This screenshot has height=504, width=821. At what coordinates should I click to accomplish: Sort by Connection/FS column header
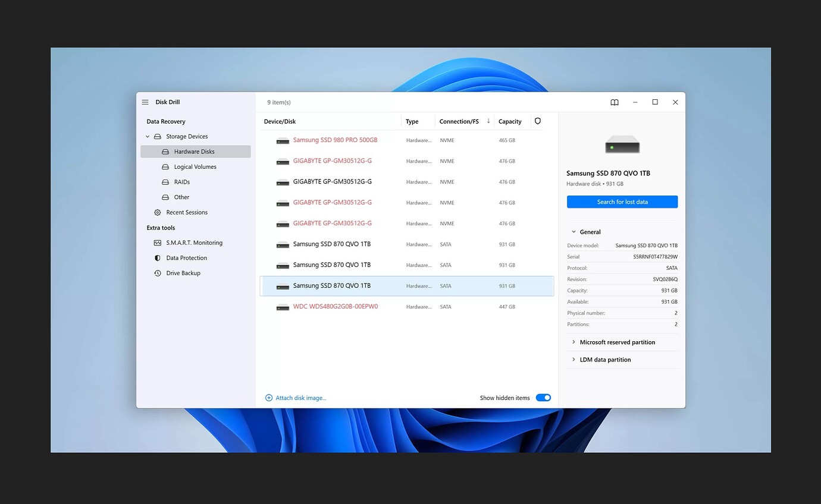pos(459,122)
